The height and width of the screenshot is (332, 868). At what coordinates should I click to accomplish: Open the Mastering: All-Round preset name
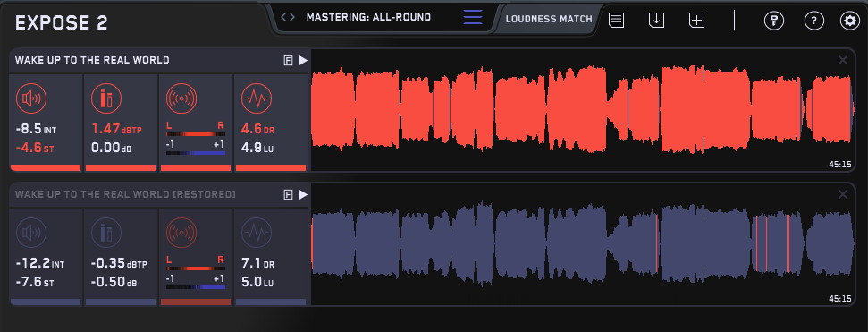368,17
